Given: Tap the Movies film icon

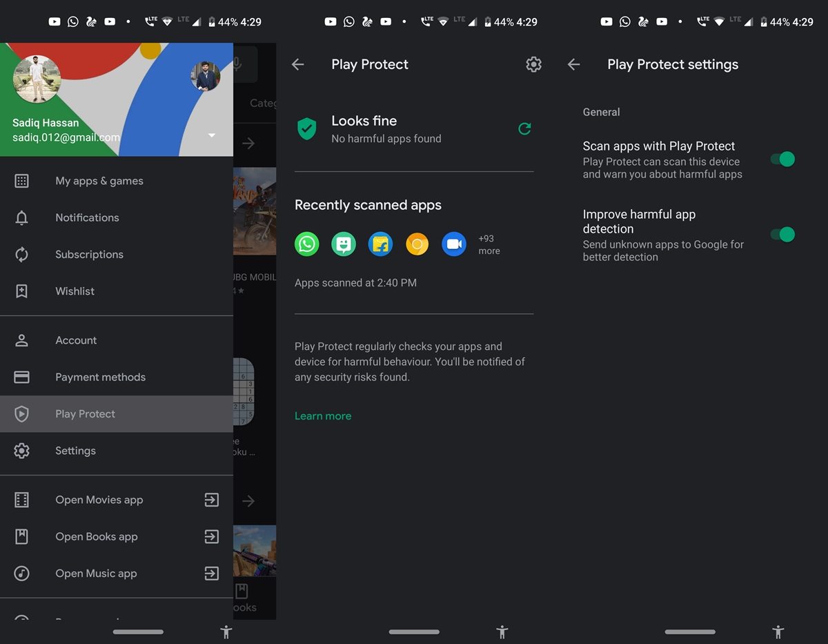Looking at the screenshot, I should tap(21, 500).
